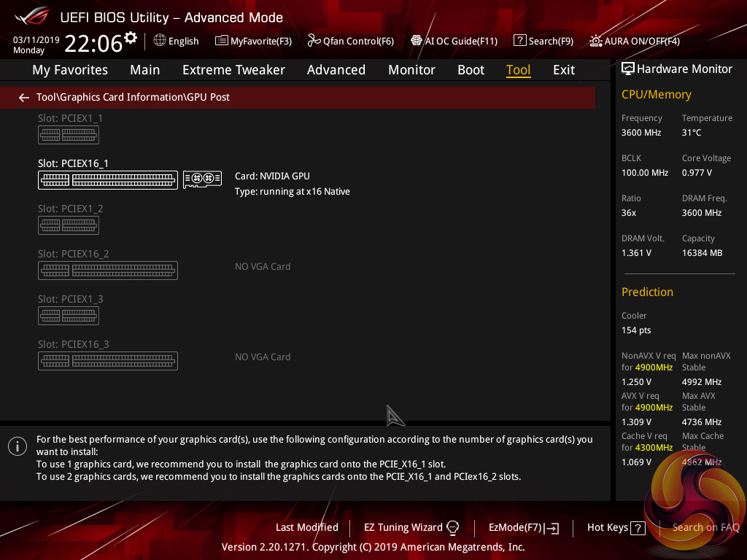
Task: Click the 0.977 V Core Voltage value
Action: click(697, 172)
